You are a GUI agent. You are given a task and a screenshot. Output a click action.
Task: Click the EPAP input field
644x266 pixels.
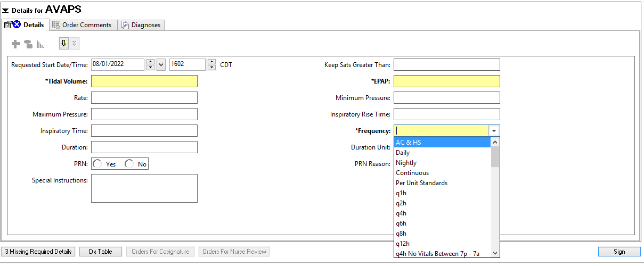[x=447, y=81]
